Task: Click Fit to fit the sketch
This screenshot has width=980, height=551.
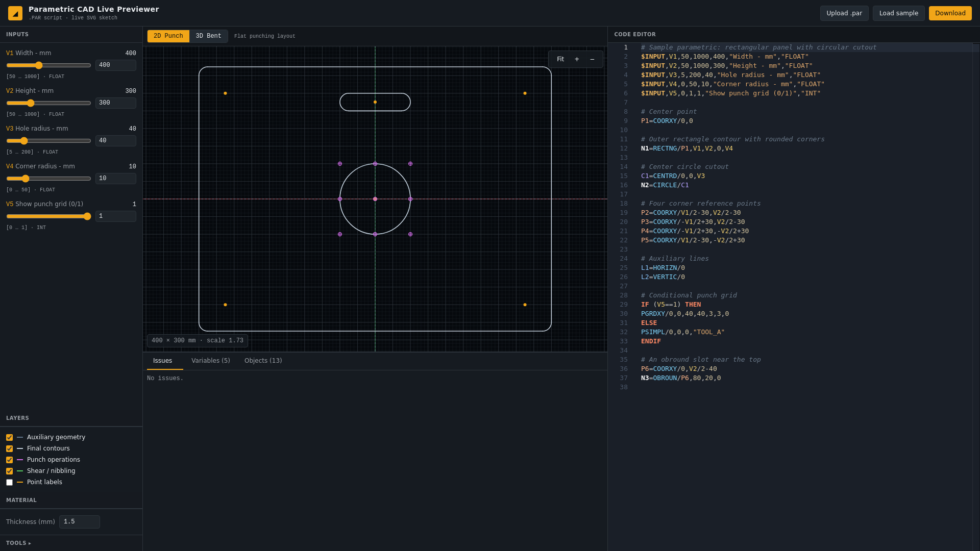Action: 560,59
